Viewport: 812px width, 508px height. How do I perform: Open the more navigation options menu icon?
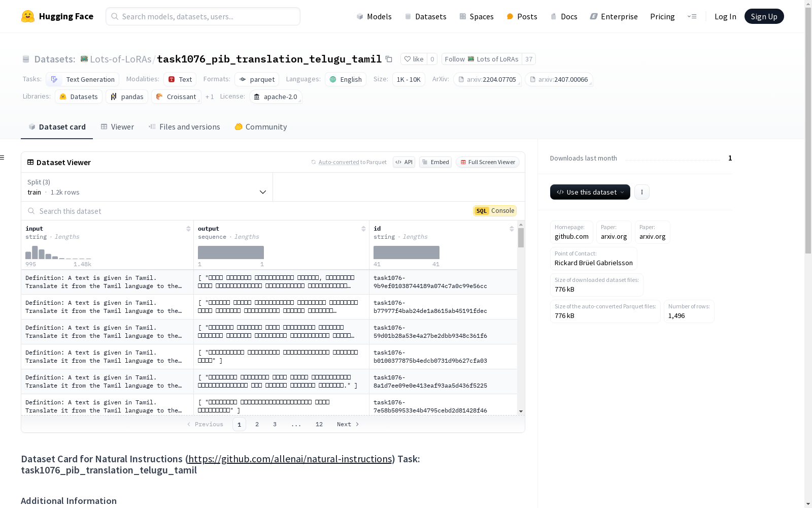(692, 16)
